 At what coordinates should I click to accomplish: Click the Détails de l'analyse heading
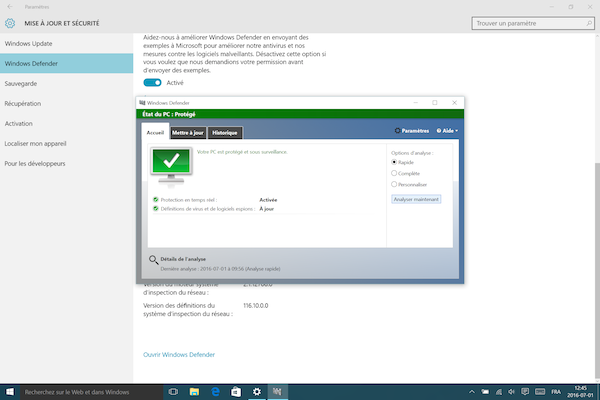[x=183, y=259]
